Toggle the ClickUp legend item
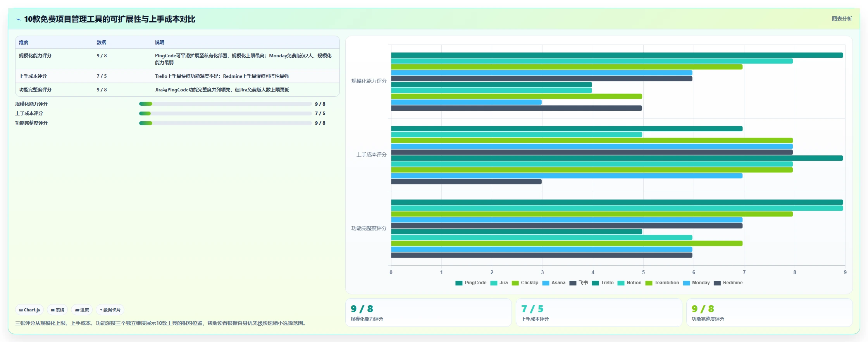The width and height of the screenshot is (868, 342). (x=525, y=283)
